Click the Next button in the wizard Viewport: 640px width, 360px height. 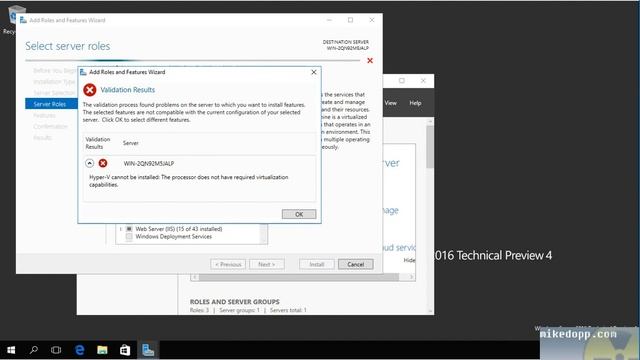(267, 264)
